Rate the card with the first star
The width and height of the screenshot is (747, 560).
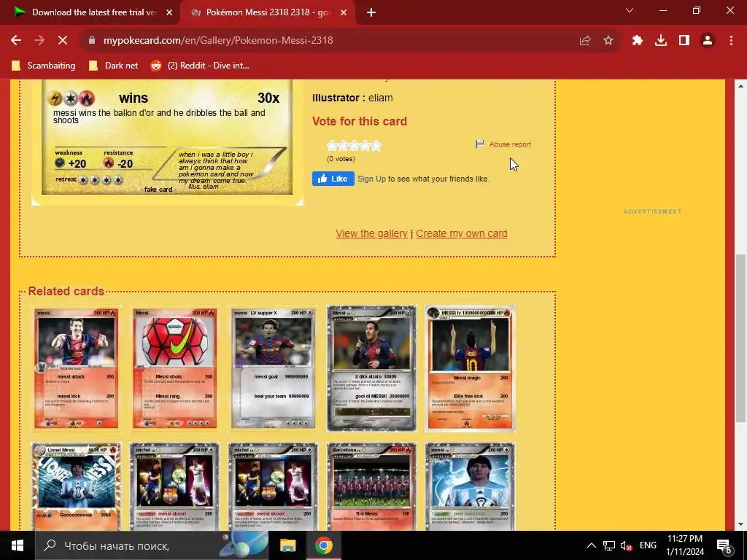coord(332,146)
